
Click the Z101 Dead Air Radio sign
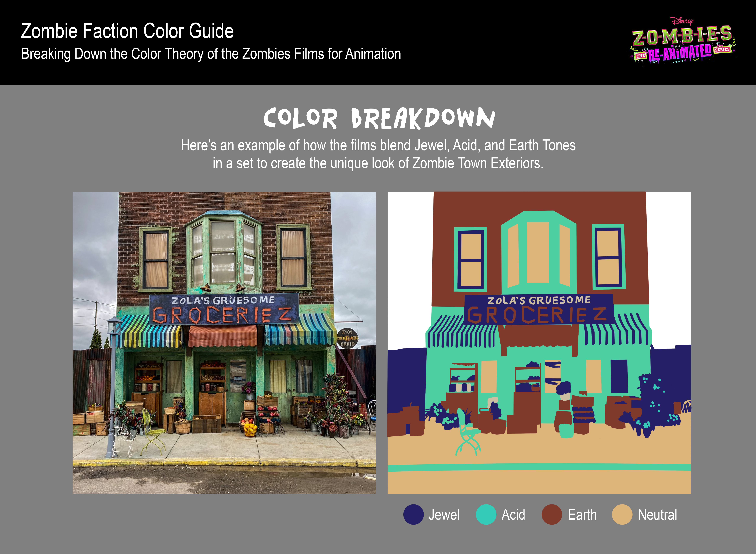click(x=347, y=338)
